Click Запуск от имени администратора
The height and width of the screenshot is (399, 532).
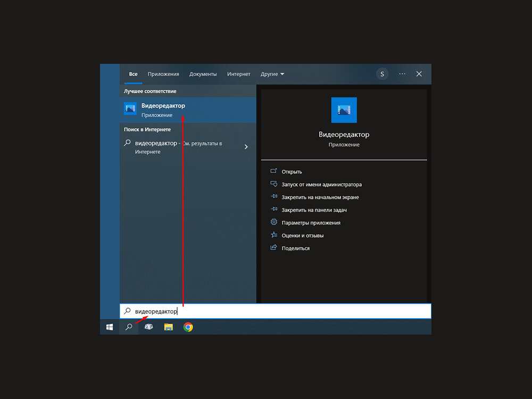point(322,185)
